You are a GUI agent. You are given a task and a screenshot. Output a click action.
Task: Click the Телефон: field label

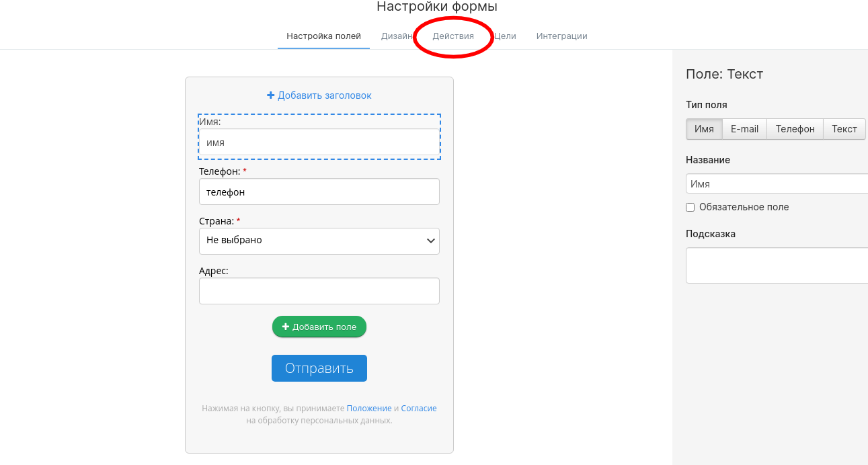[x=220, y=171]
